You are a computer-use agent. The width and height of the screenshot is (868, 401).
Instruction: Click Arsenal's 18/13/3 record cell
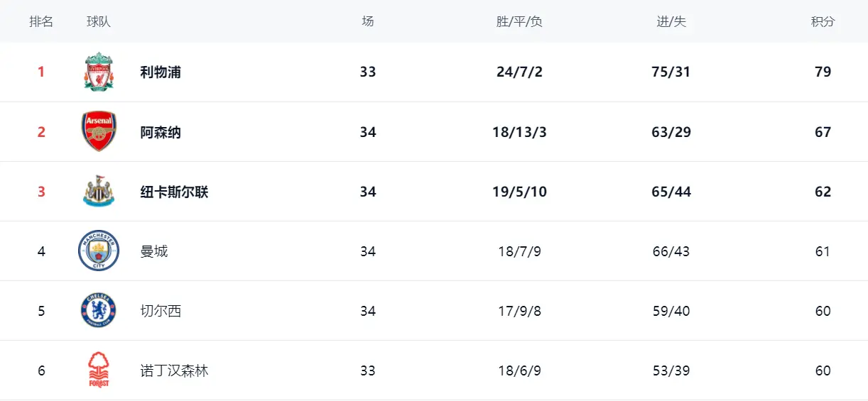tap(519, 132)
